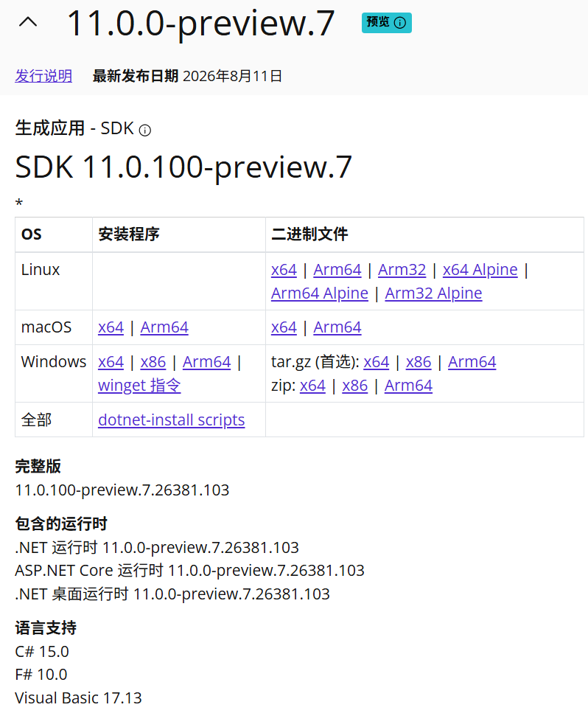
Task: Download Windows x64 installer
Action: pyautogui.click(x=111, y=362)
